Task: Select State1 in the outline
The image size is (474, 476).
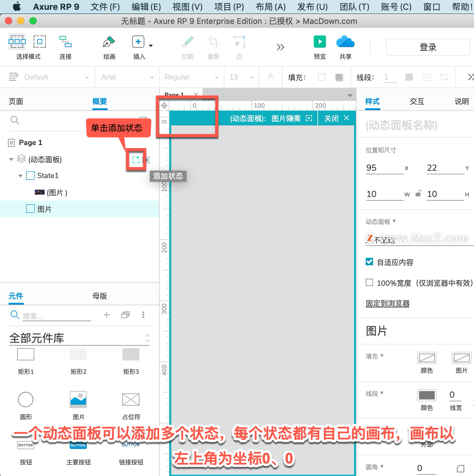Action: tap(48, 176)
